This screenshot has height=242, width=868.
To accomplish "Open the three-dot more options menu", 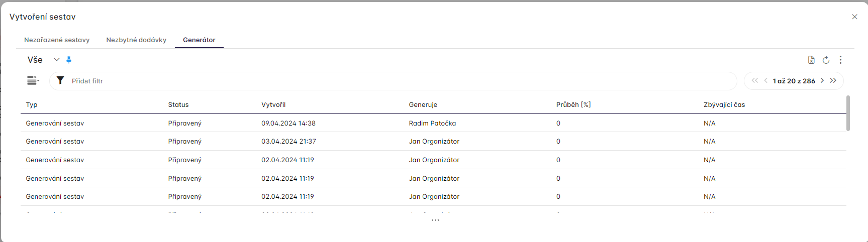I will click(x=840, y=60).
